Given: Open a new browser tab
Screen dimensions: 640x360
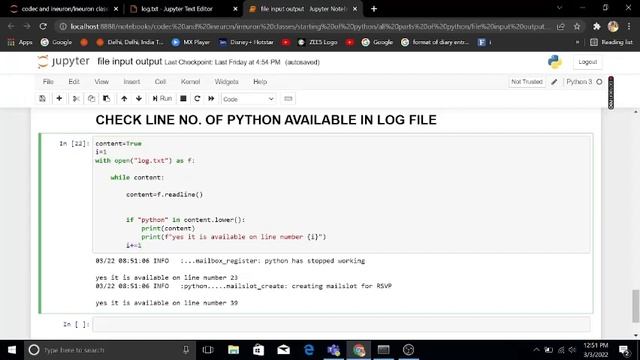Looking at the screenshot, I should [374, 9].
